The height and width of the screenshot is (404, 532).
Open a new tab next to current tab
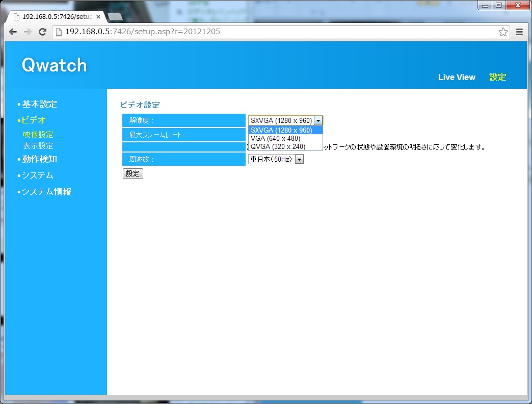[x=115, y=17]
